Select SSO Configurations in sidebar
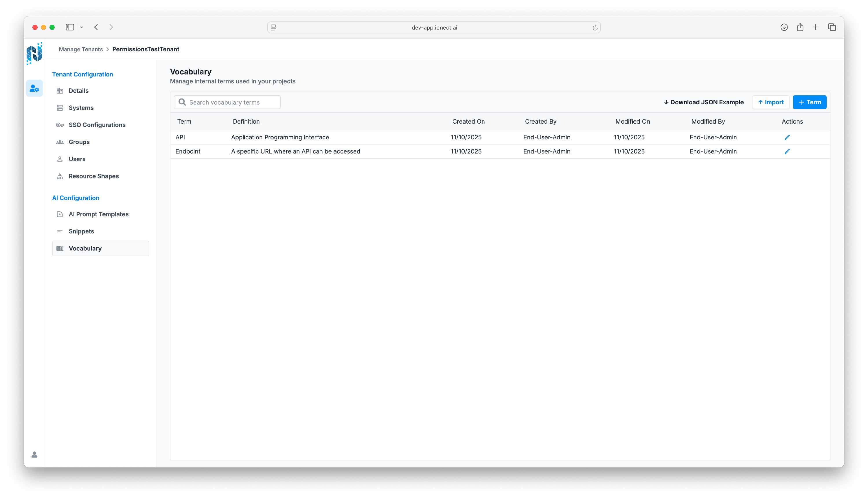The height and width of the screenshot is (499, 868). click(97, 125)
